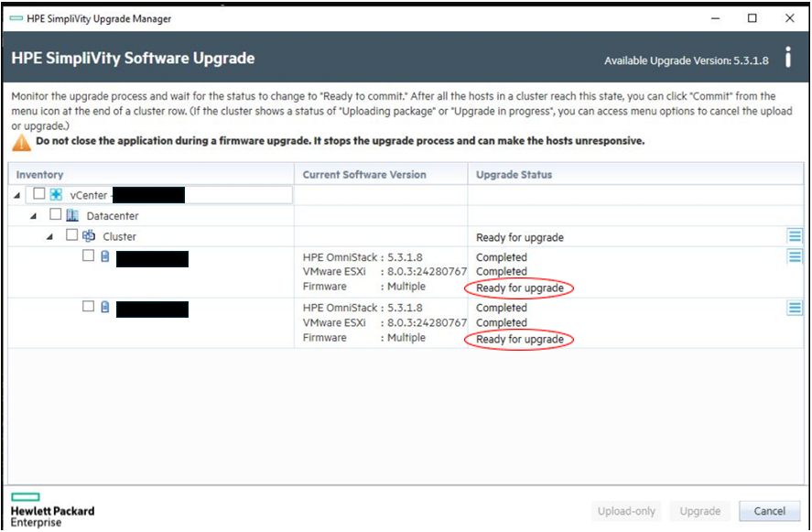Click the Cluster node icon

pyautogui.click(x=89, y=236)
